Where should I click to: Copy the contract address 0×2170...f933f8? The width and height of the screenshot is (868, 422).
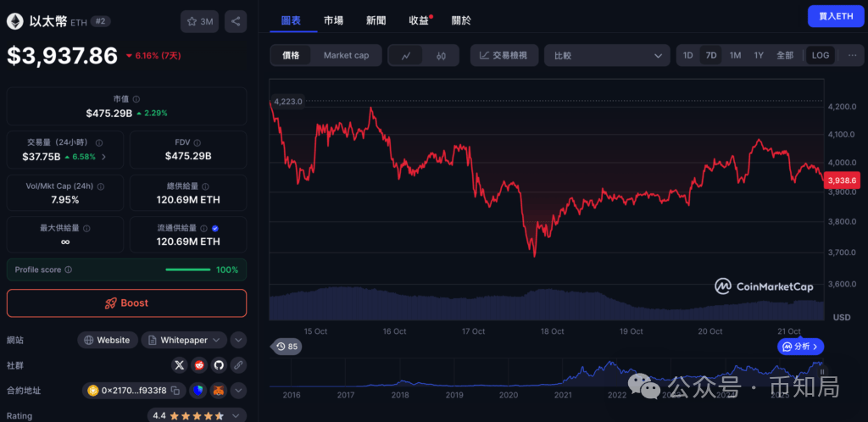pos(175,391)
